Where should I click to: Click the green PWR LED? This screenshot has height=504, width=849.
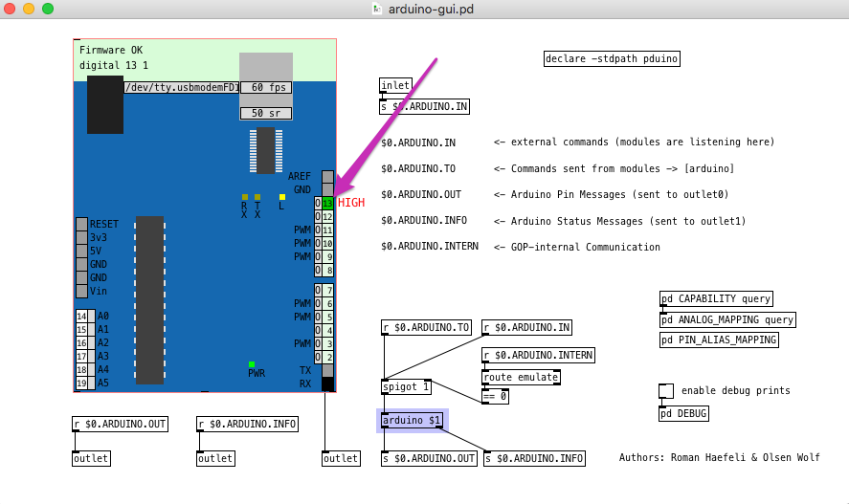point(252,364)
